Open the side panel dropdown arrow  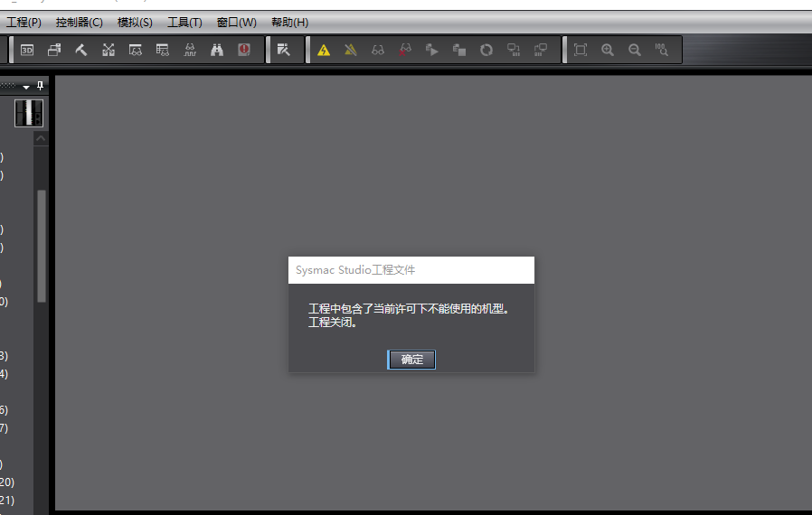(x=27, y=87)
